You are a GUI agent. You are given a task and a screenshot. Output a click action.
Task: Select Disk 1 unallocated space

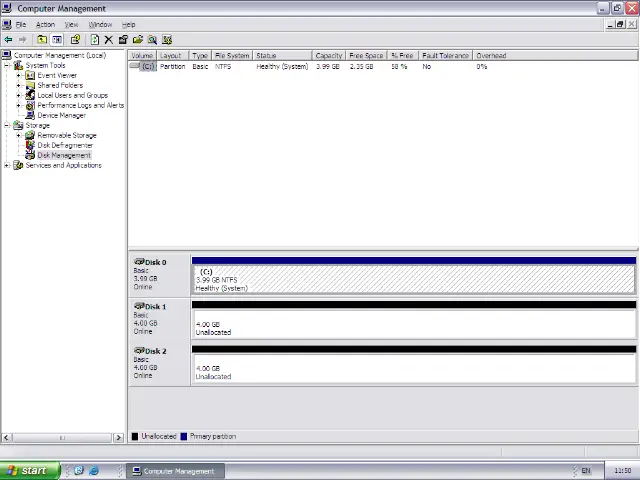(x=414, y=324)
